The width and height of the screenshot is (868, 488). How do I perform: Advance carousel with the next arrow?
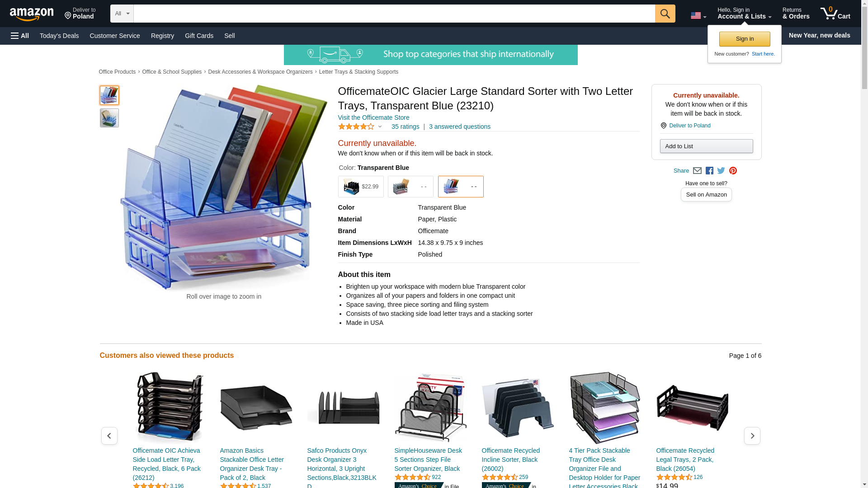click(752, 436)
